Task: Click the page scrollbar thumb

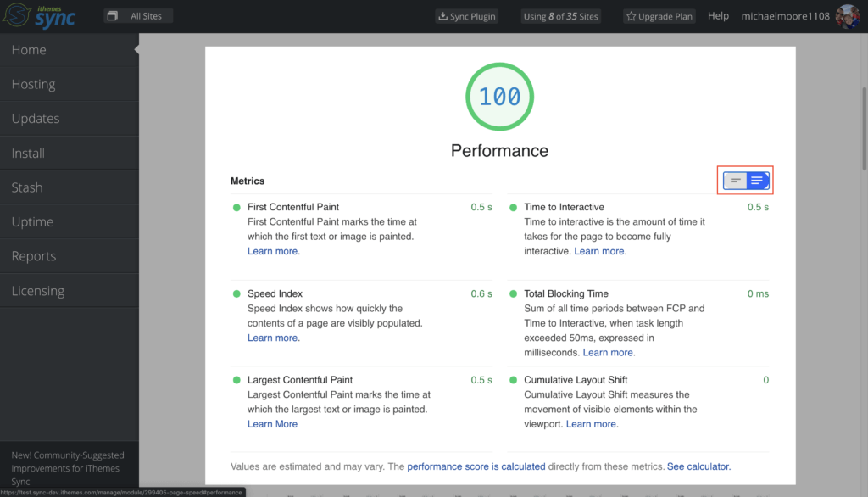Action: (864, 129)
